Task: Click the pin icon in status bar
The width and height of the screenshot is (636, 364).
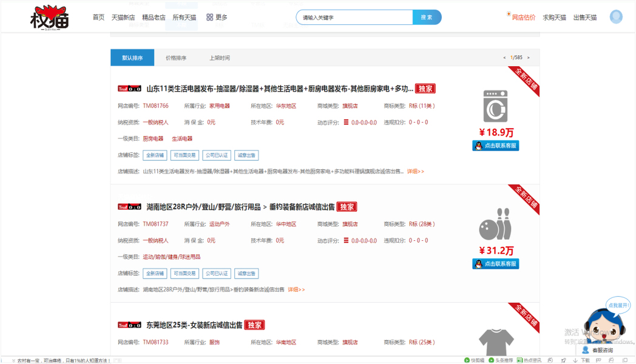Action: tap(564, 360)
